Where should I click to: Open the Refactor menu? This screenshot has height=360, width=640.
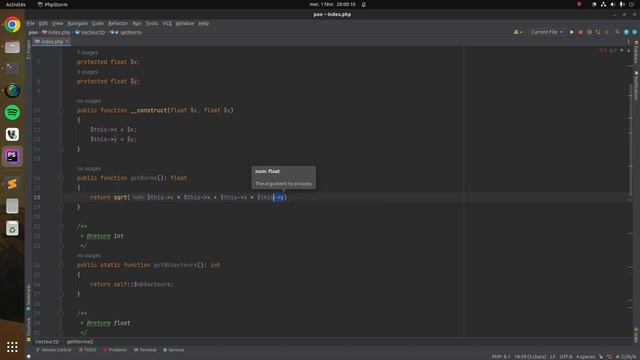coord(118,23)
